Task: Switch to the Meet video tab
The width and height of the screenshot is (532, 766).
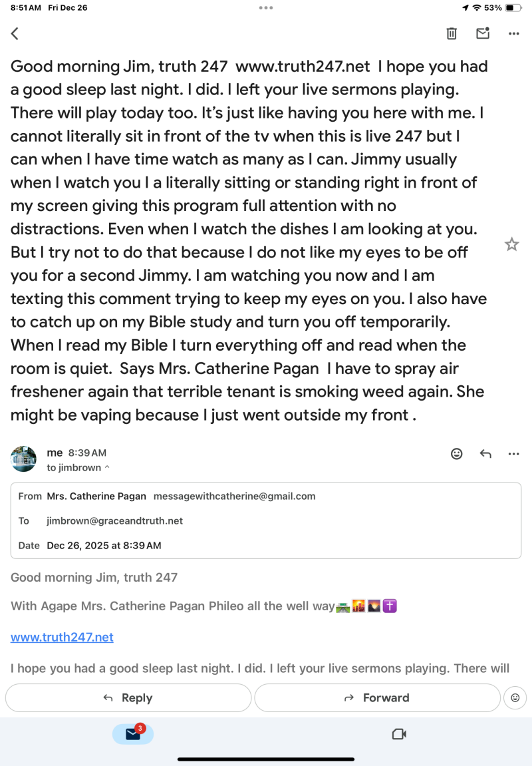Action: pyautogui.click(x=399, y=734)
